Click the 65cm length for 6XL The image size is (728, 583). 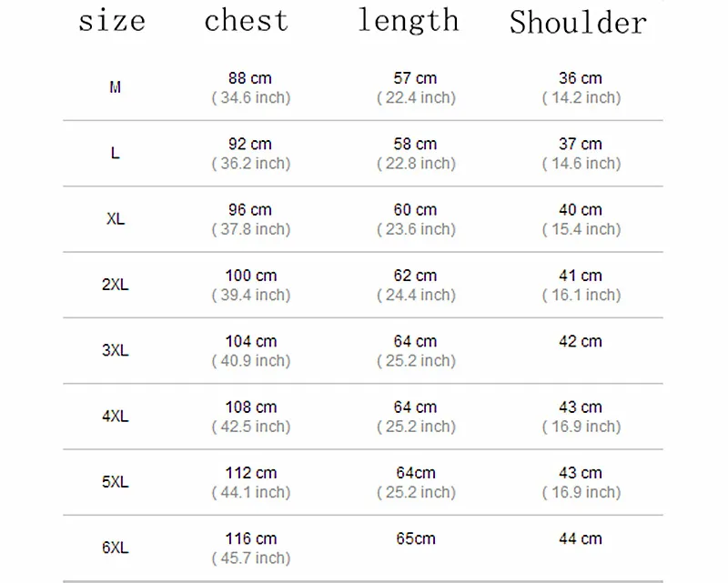[415, 539]
